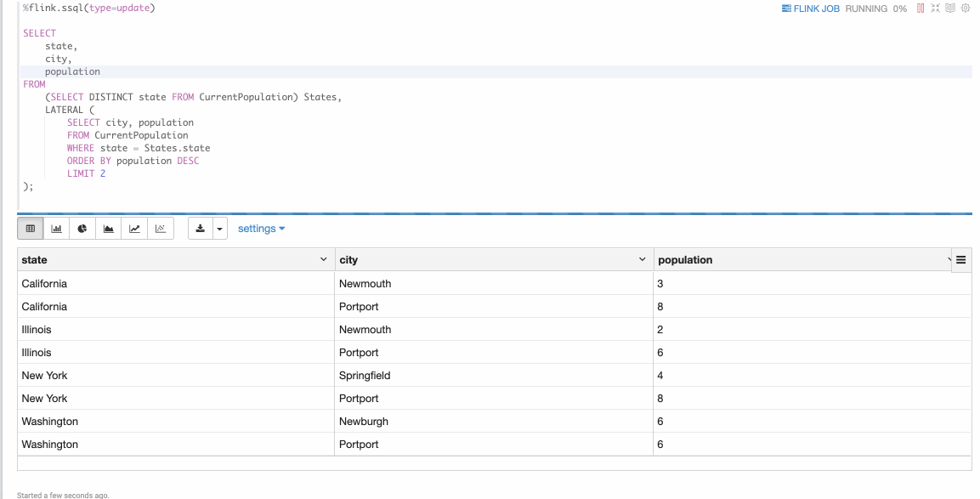Open the state column sort dropdown
This screenshot has height=499, width=980.
tap(323, 258)
